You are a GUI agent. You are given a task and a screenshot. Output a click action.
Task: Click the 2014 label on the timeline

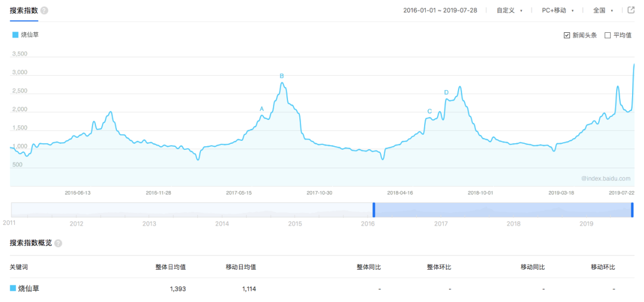coord(222,224)
